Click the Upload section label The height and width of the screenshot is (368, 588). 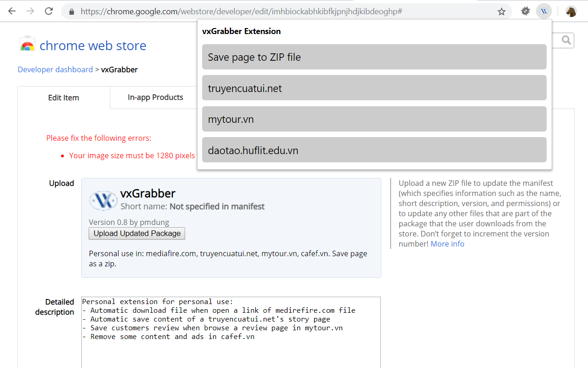[x=62, y=183]
